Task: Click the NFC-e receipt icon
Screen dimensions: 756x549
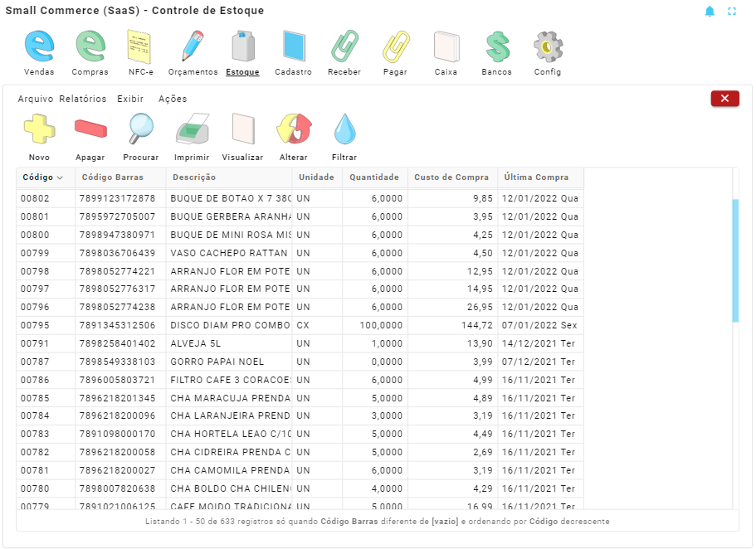Action: pos(140,47)
